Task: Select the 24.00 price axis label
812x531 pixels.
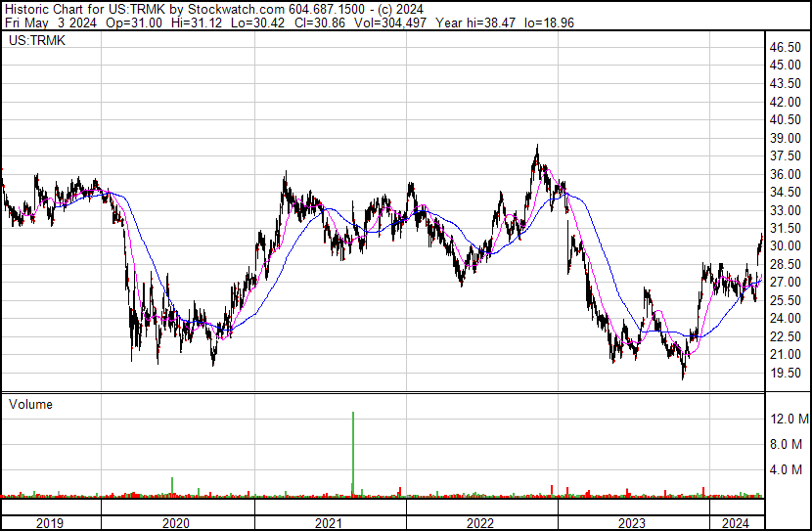Action: pos(786,318)
